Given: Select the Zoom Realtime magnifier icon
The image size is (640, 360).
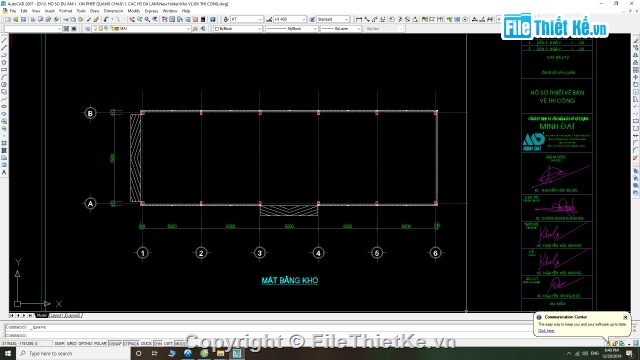Looking at the screenshot, I should coord(140,19).
